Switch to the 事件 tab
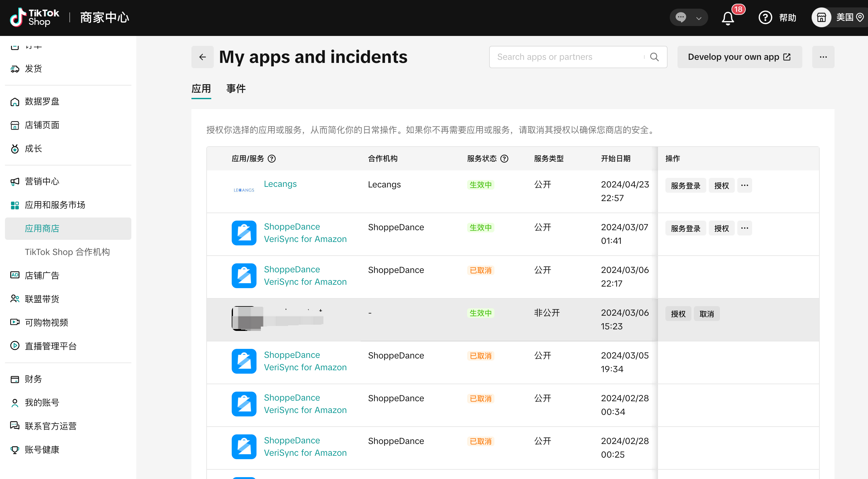 pos(236,89)
